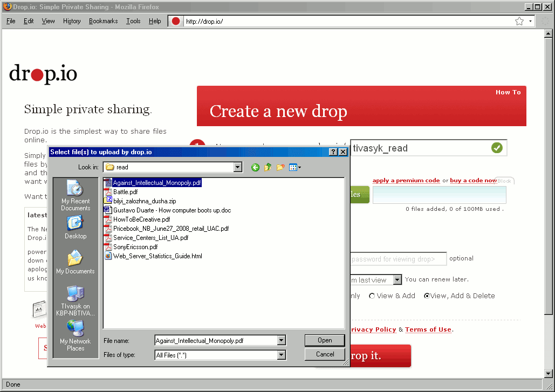The width and height of the screenshot is (555, 392).
Task: Follow the 'buy a code now' link
Action: tap(473, 181)
